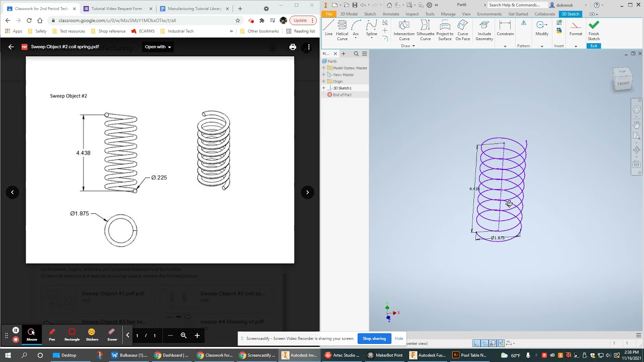Open the Inventor help question mark
This screenshot has height=362, width=644.
click(x=597, y=5)
